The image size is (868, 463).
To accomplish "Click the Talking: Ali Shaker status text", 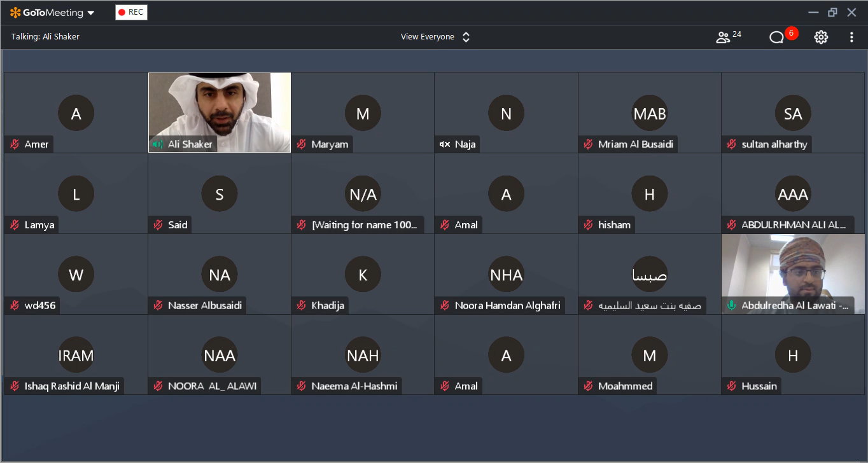I will coord(45,37).
